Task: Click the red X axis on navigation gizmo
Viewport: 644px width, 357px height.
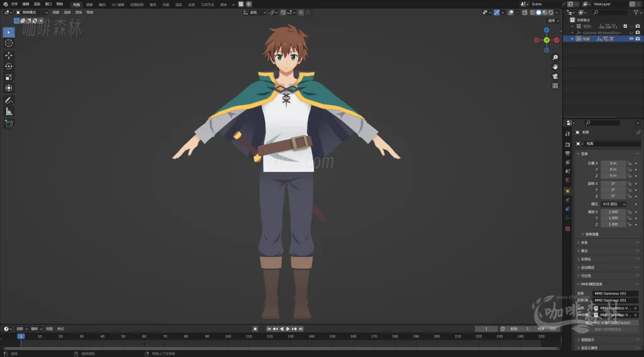Action: coord(557,40)
